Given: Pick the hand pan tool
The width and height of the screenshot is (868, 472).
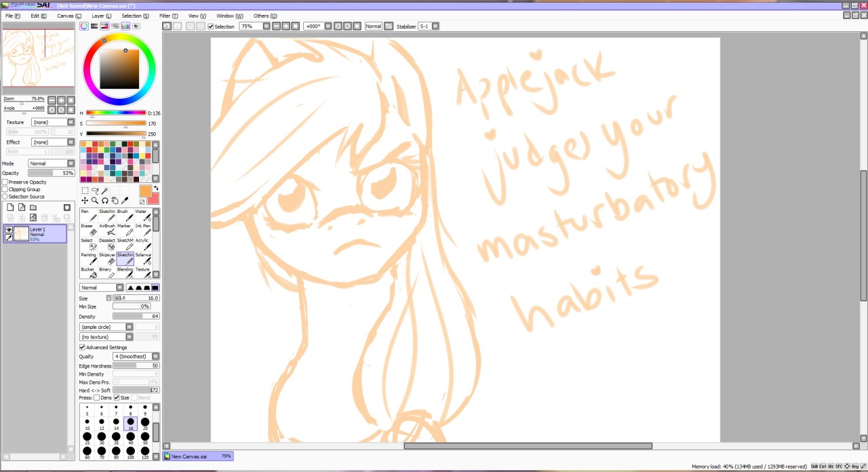Looking at the screenshot, I should (115, 201).
